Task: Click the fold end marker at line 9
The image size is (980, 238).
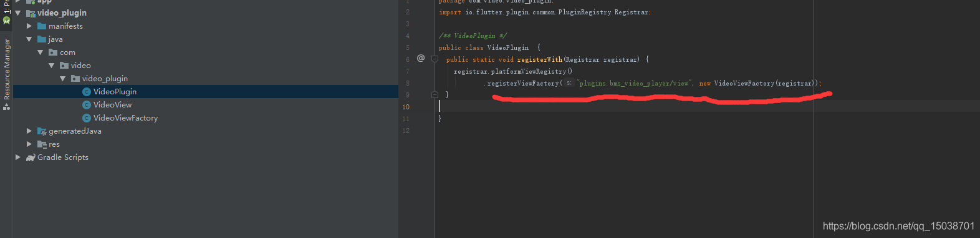Action: coord(435,95)
